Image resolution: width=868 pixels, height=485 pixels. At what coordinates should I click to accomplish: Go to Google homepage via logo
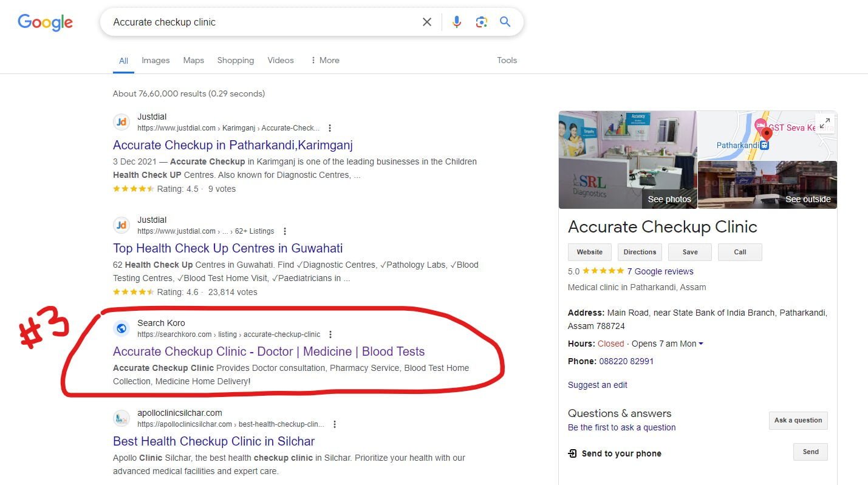pyautogui.click(x=45, y=22)
